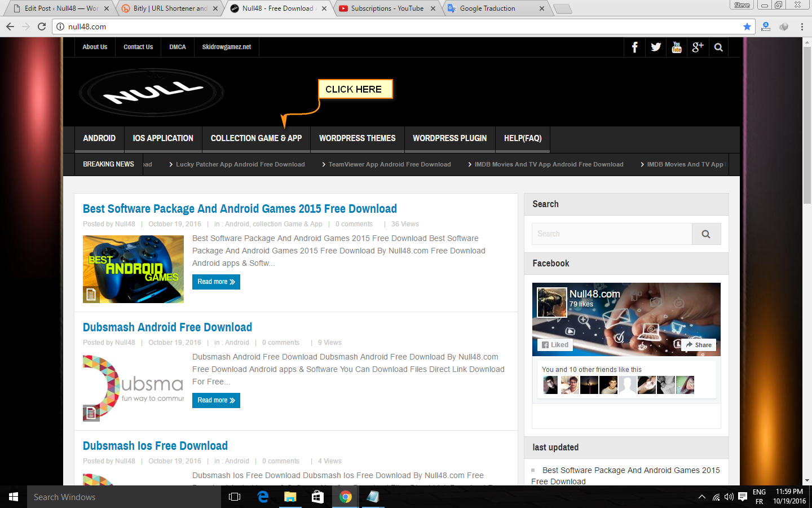Screen dimensions: 812x508
Task: Submit the sidebar search with magnifier button
Action: click(x=706, y=234)
